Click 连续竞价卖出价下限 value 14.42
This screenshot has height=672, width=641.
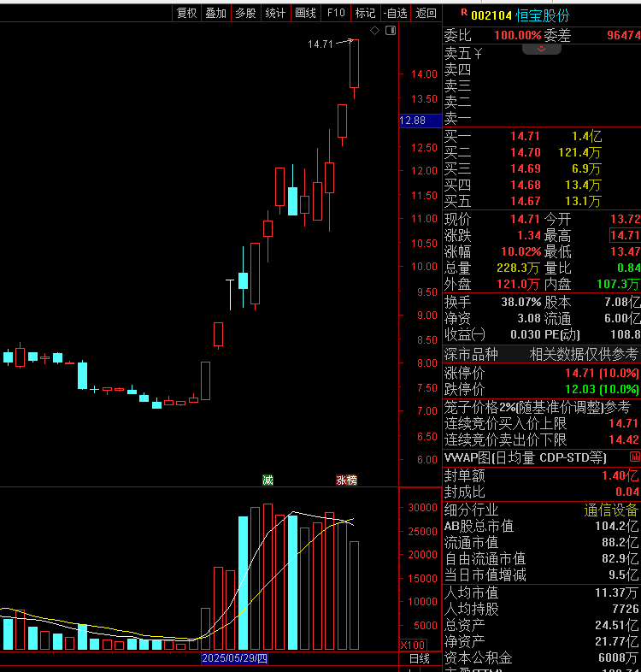(x=623, y=439)
